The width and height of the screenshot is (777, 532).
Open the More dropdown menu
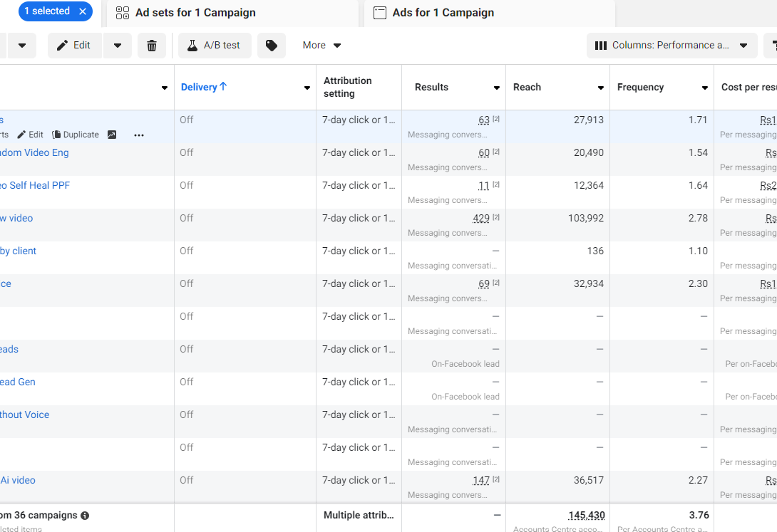click(x=321, y=46)
